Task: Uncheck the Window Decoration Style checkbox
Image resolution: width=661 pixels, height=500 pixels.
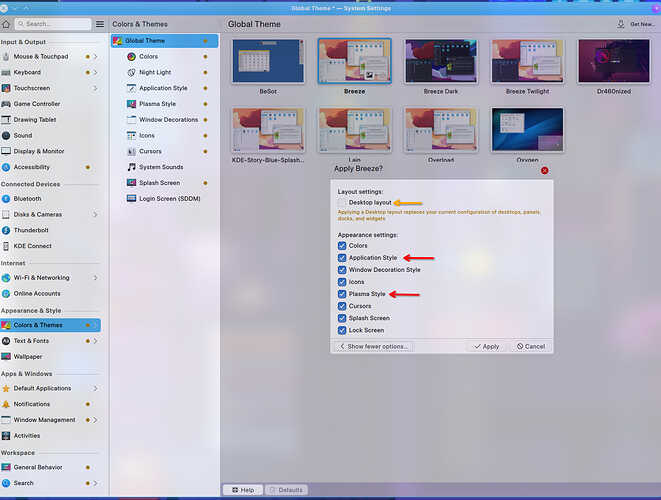Action: click(342, 270)
